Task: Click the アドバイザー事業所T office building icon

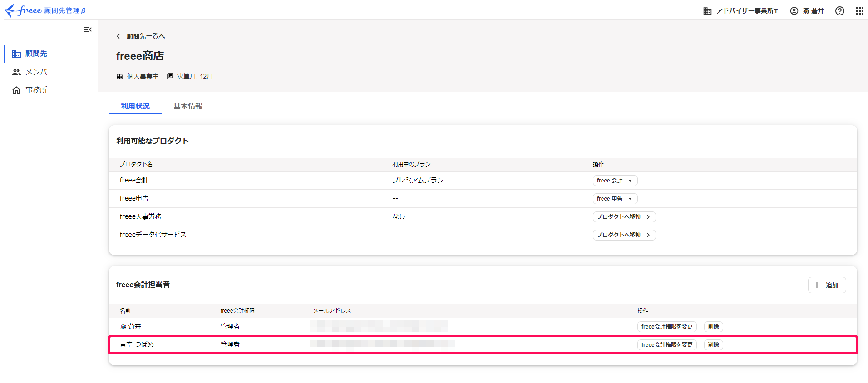Action: tap(707, 11)
